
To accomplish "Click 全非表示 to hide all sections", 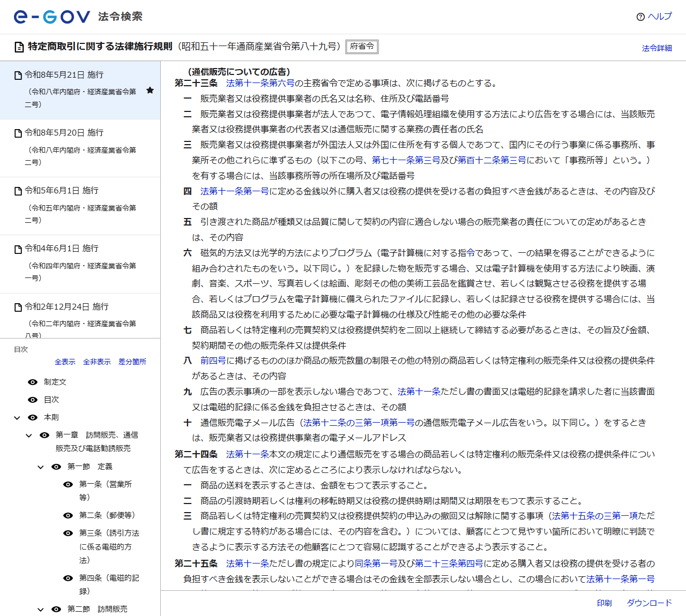I will pyautogui.click(x=97, y=362).
